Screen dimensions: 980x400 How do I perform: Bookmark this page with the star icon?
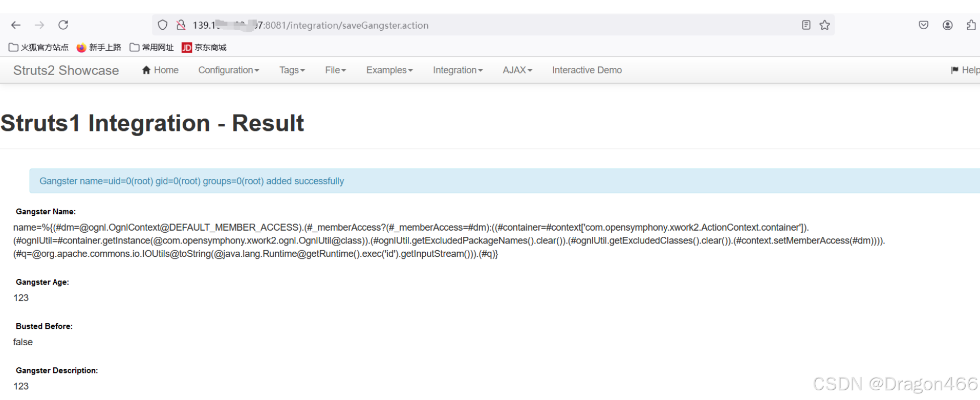click(824, 25)
